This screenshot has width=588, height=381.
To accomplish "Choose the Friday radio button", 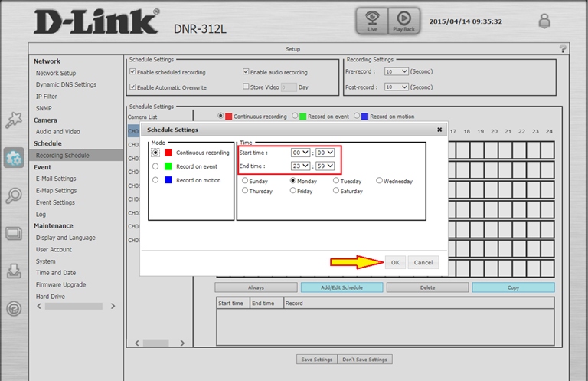I will coord(292,191).
